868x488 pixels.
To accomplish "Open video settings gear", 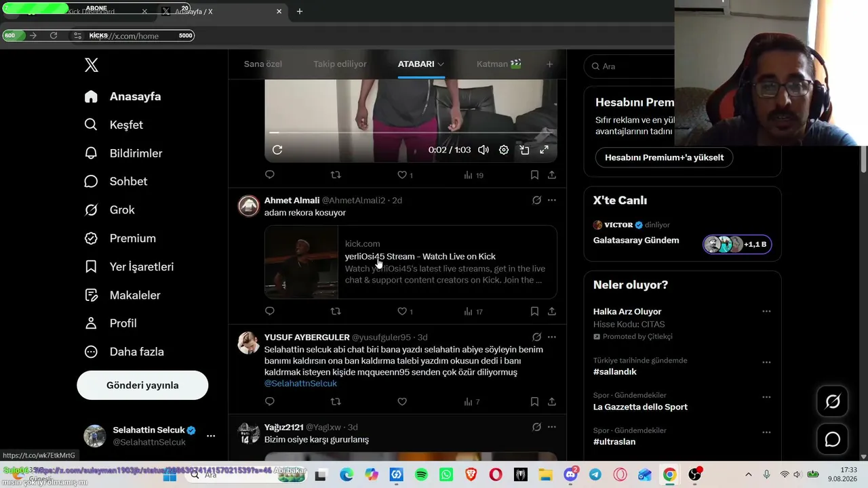I will click(x=504, y=150).
